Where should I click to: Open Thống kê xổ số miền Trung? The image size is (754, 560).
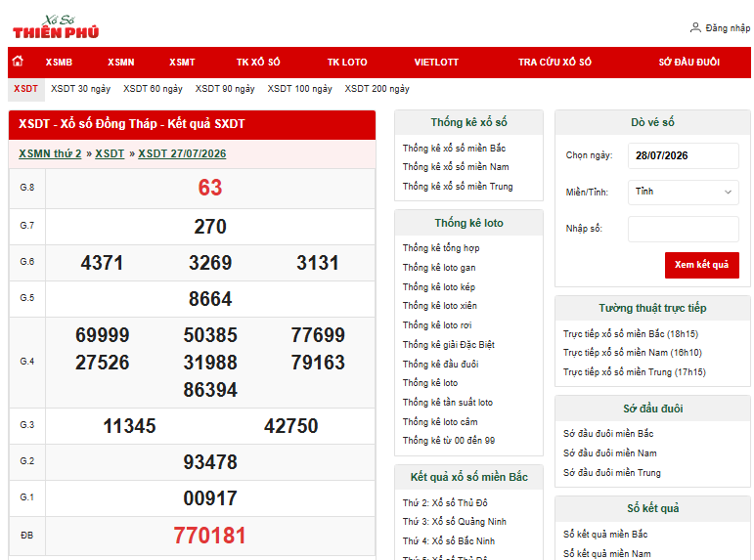tap(458, 187)
